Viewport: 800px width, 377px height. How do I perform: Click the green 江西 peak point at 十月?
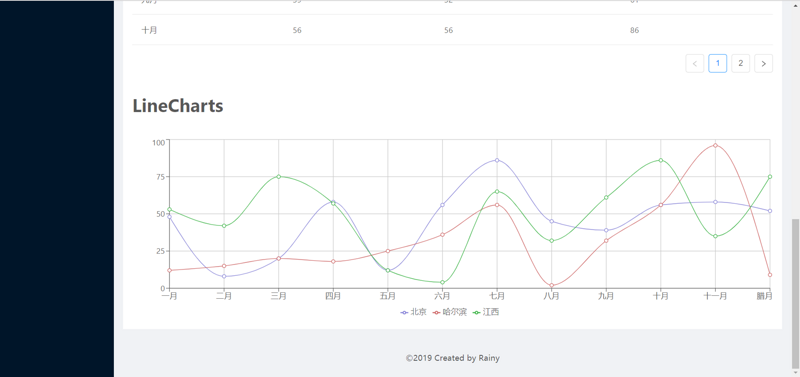661,160
